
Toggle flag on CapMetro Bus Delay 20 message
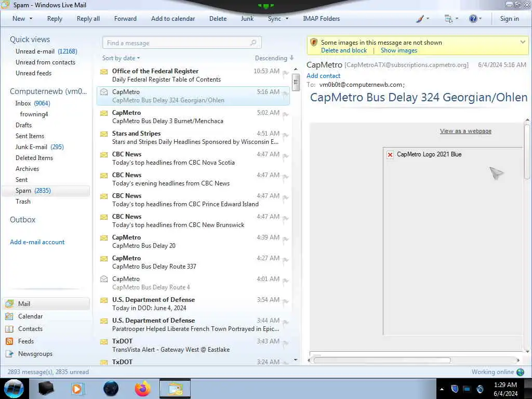pos(286,239)
